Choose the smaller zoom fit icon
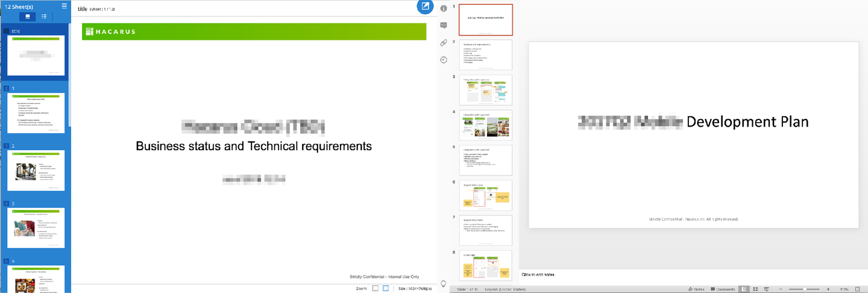The image size is (868, 293). pos(375,289)
